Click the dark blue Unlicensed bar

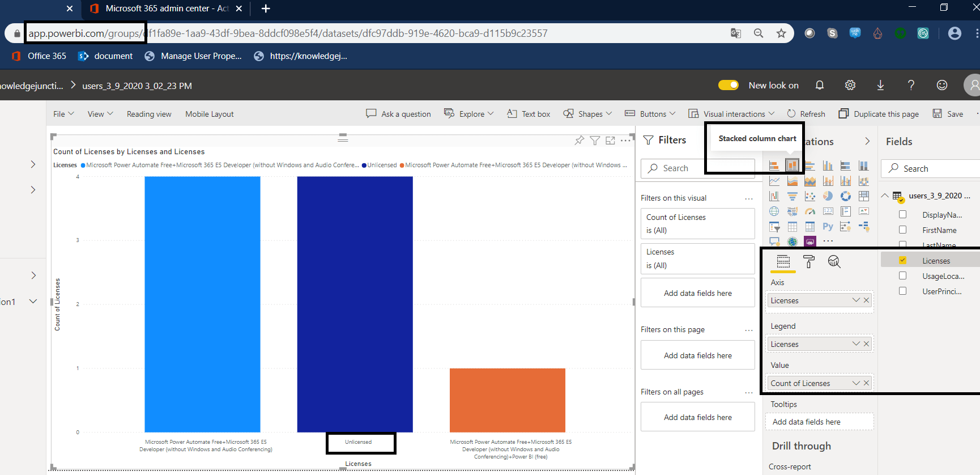pos(355,304)
